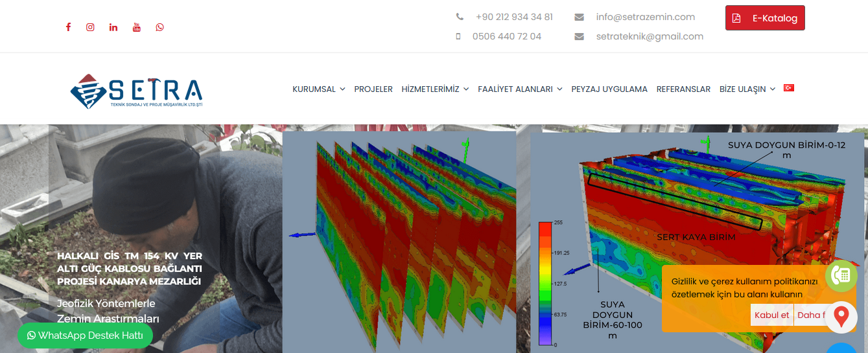Viewport: 868px width, 353px height.
Task: Go to PEYZAJ UYGULAMA page
Action: pyautogui.click(x=609, y=89)
